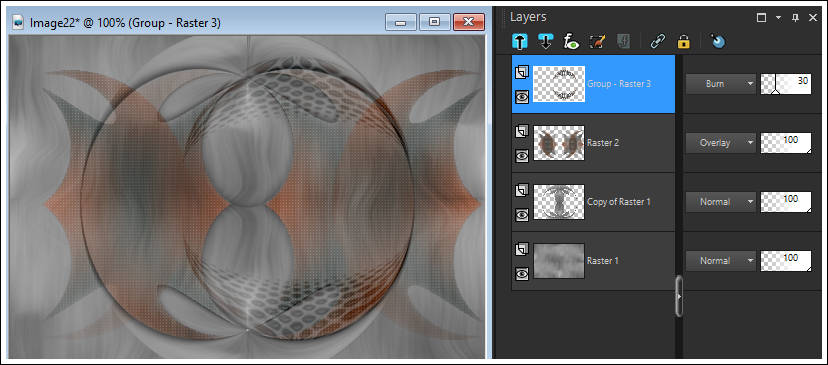Click the blue bomb delete layer icon
The width and height of the screenshot is (828, 365).
tap(718, 41)
